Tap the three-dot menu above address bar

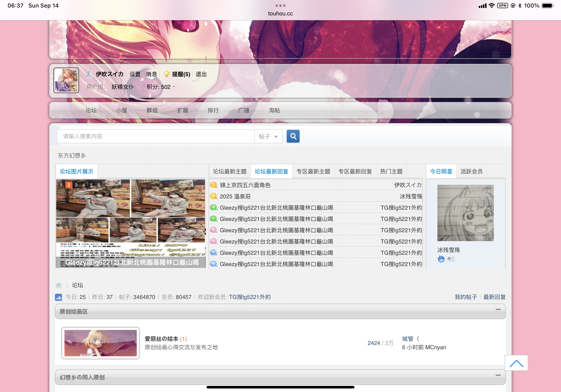click(x=280, y=5)
